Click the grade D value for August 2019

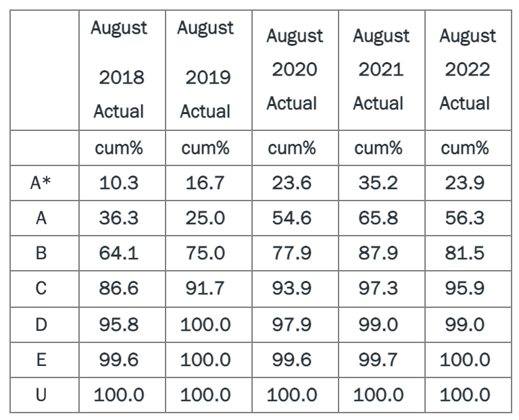(x=205, y=324)
